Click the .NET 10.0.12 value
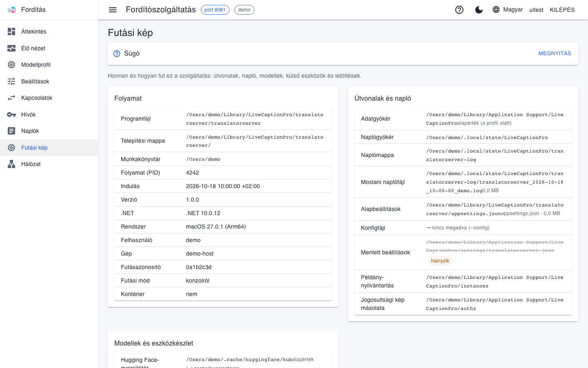 (x=203, y=213)
